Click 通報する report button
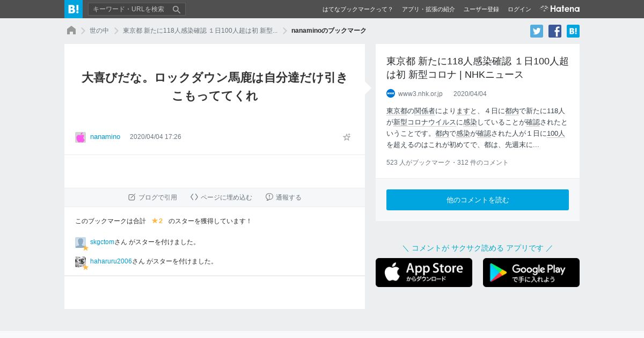The height and width of the screenshot is (338, 644). (x=283, y=197)
